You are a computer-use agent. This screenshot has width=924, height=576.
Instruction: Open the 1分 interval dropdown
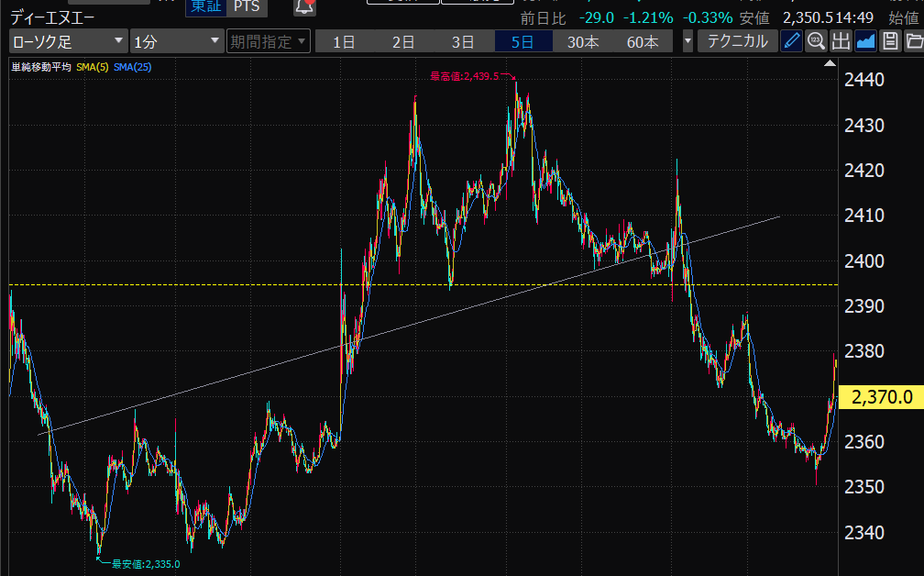[x=177, y=42]
